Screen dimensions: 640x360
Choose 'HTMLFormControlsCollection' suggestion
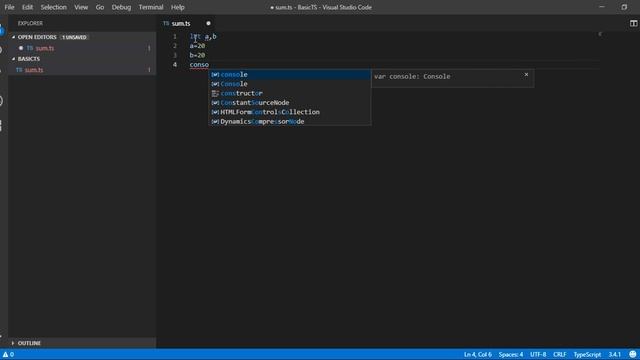tap(290, 112)
